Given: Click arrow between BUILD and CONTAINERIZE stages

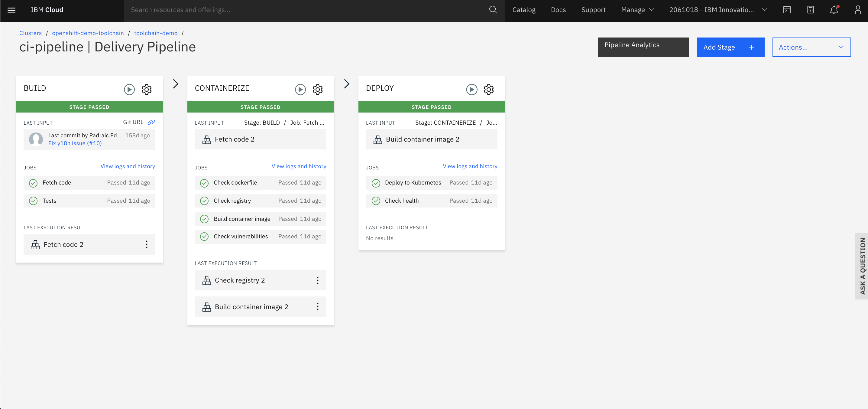Looking at the screenshot, I should [x=176, y=83].
